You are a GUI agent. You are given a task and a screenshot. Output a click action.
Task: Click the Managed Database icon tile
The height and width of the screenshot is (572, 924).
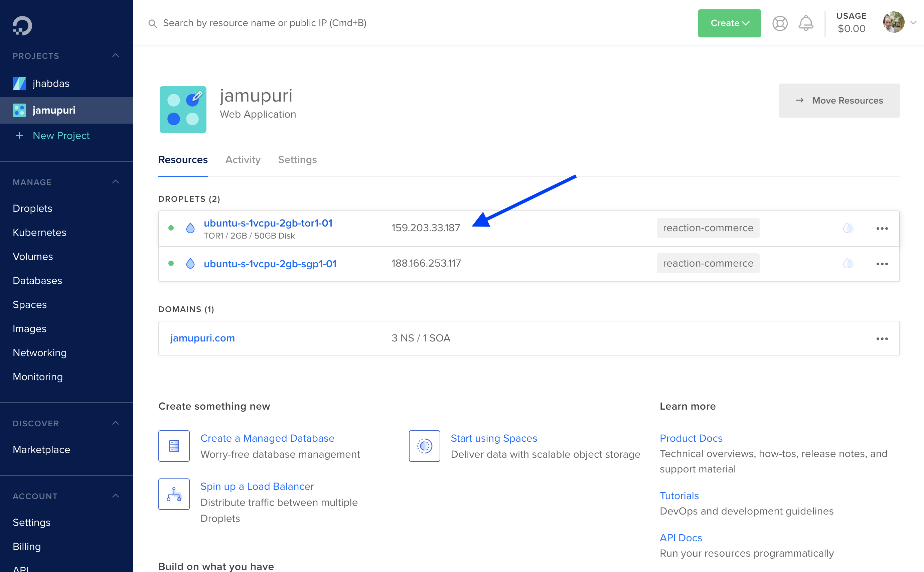click(174, 446)
